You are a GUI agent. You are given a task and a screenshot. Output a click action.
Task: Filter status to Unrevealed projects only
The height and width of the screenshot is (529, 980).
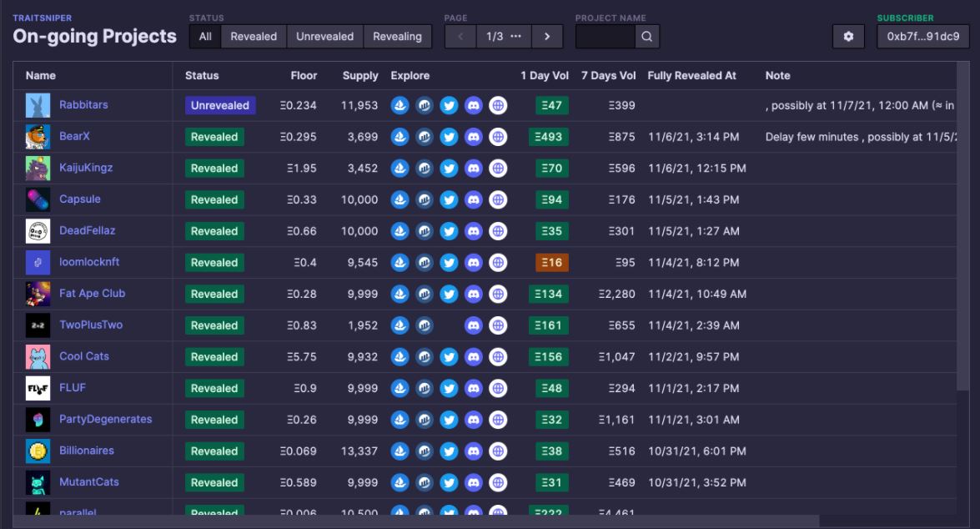coord(325,37)
